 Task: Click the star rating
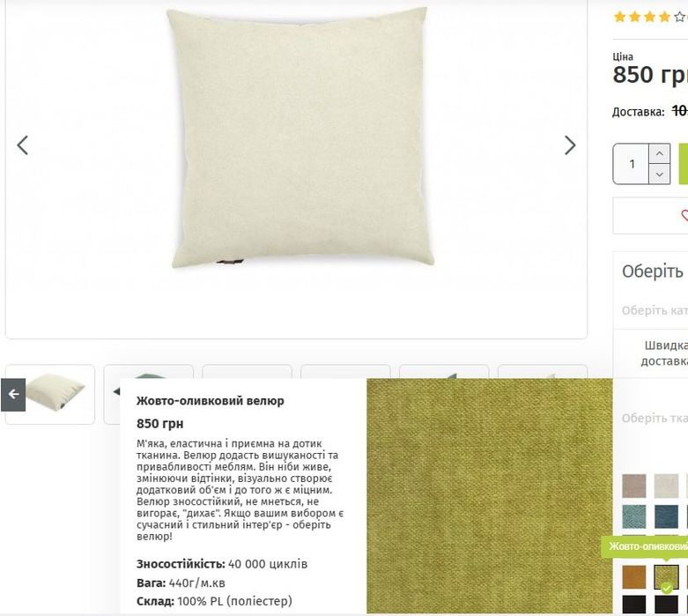pyautogui.click(x=650, y=17)
